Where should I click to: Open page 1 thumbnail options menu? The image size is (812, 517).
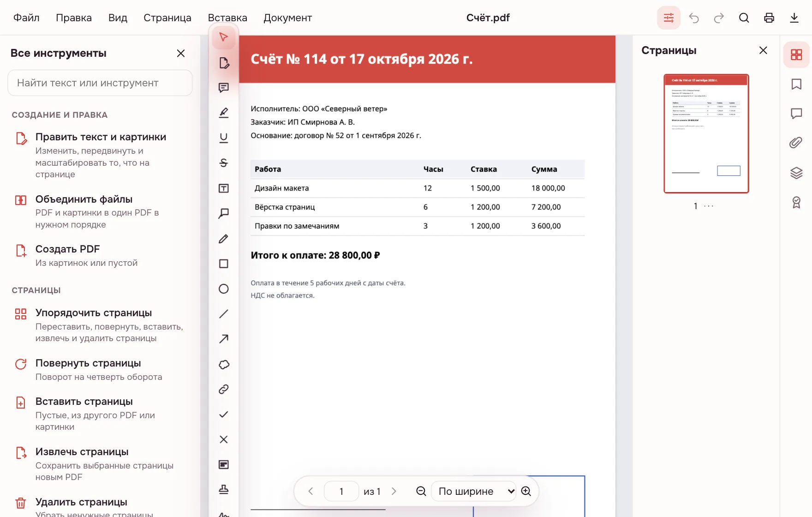pyautogui.click(x=709, y=206)
